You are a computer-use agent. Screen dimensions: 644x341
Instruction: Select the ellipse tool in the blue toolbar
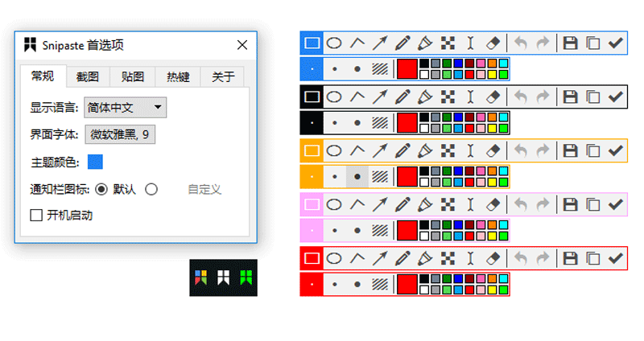[333, 43]
